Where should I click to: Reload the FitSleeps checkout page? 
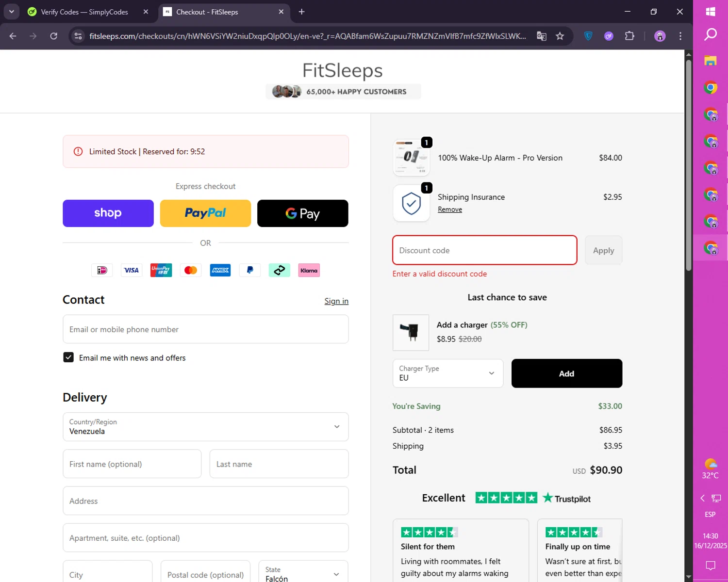[54, 36]
